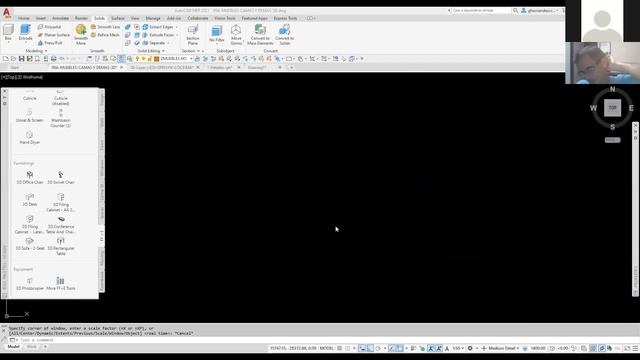Viewport: 640px width, 360px height.
Task: Switch to the Insert ribbon tab
Action: (41, 18)
